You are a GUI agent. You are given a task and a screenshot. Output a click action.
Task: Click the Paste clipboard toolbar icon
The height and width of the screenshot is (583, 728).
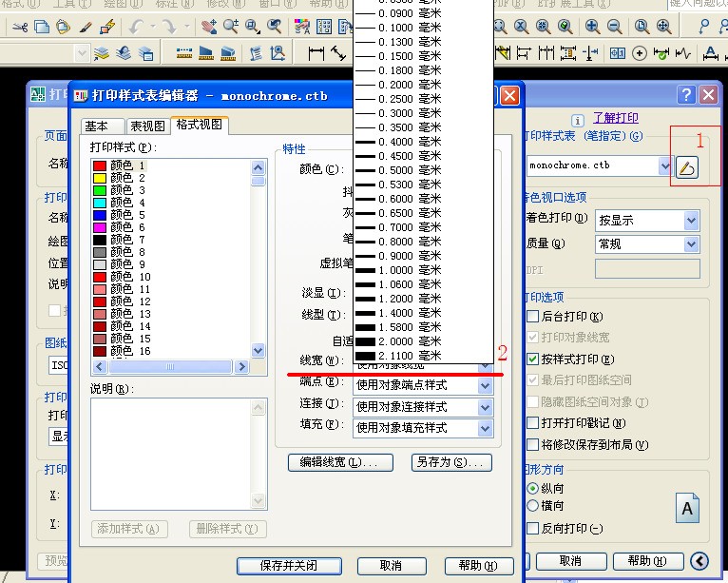(63, 27)
